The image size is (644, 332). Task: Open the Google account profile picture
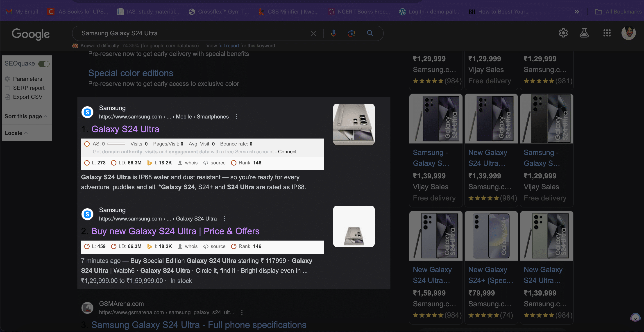tap(628, 33)
